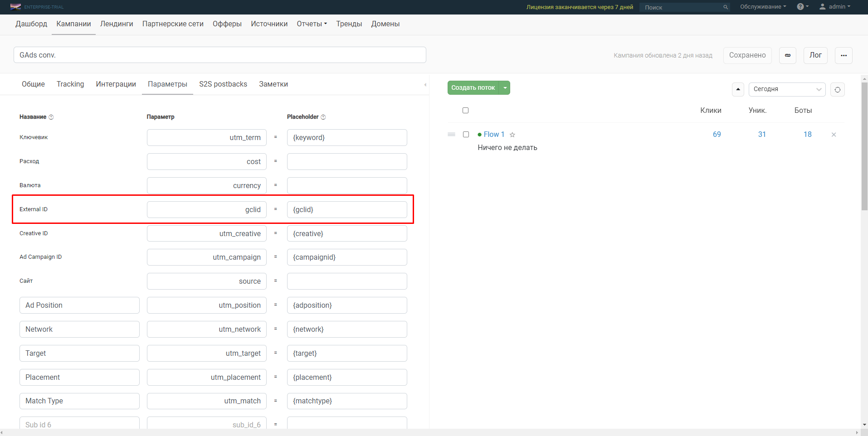Open the Сегодня date range dropdown
Screen dimensions: 868x436
787,89
